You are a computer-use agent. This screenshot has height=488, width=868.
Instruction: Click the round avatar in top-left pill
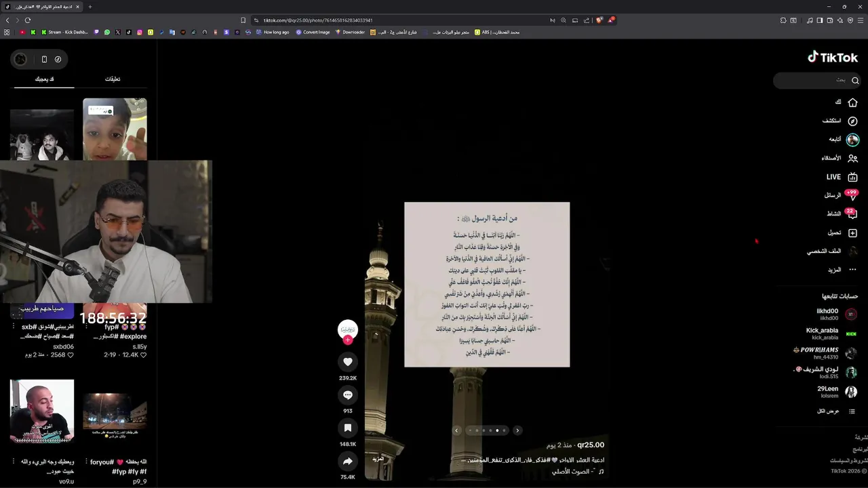point(21,59)
